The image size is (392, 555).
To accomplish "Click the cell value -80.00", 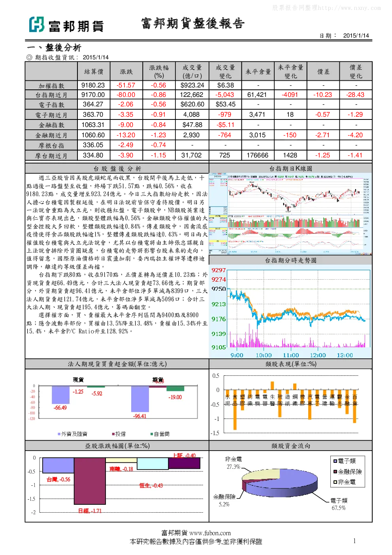I will coord(126,95).
